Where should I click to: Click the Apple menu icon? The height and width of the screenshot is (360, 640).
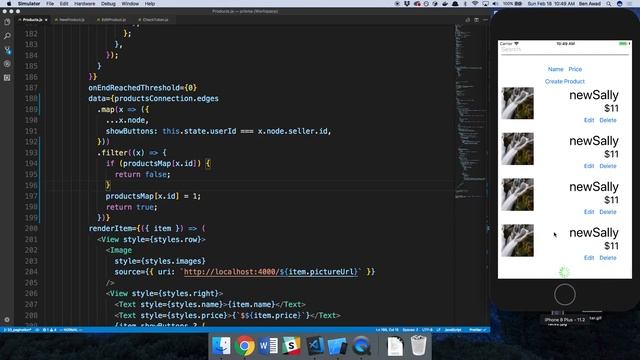[9, 4]
